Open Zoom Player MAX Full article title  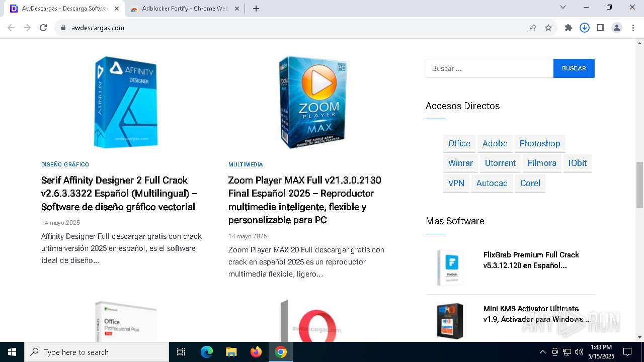pos(305,200)
